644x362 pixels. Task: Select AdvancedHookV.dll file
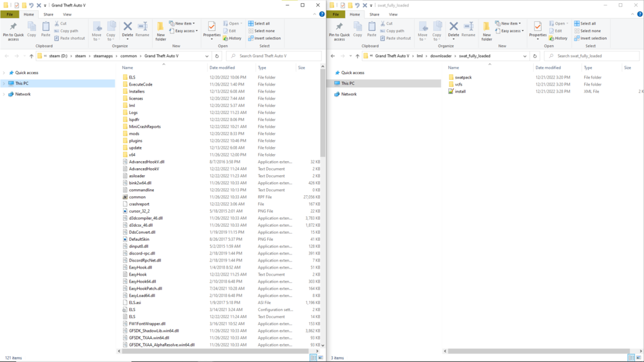tap(146, 162)
